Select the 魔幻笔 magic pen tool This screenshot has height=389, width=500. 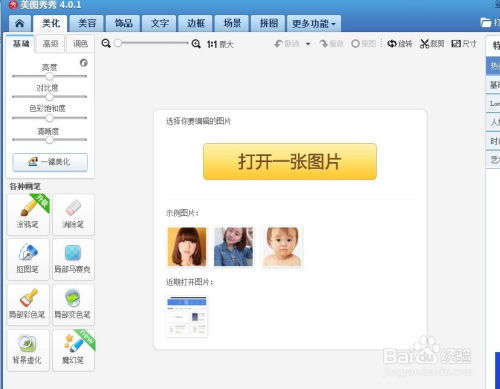click(x=73, y=350)
